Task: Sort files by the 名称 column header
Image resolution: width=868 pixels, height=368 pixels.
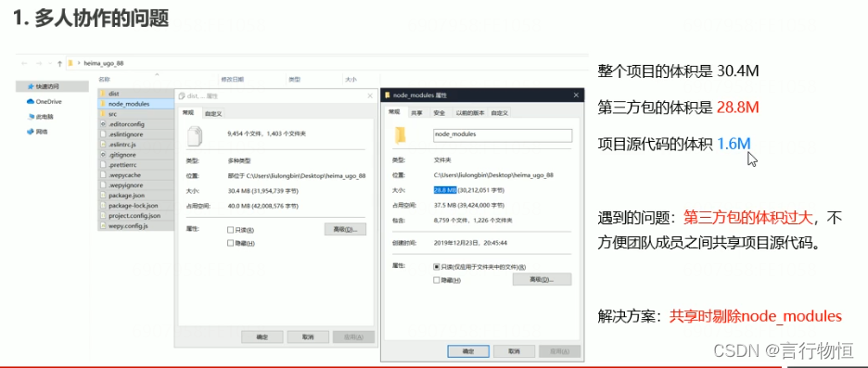Action: click(104, 80)
